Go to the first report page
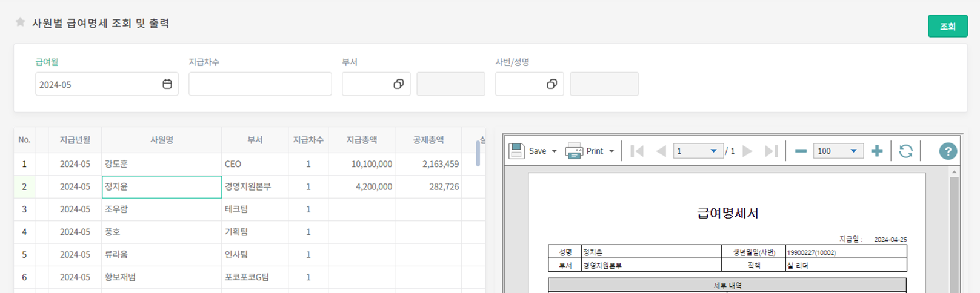Screen dimensions: 980x293 point(636,151)
